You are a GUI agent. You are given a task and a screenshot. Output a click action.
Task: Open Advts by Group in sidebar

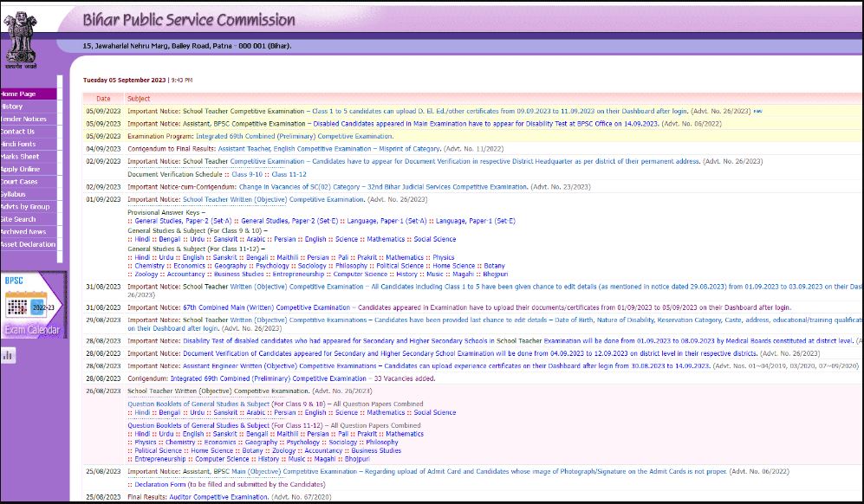pos(25,207)
